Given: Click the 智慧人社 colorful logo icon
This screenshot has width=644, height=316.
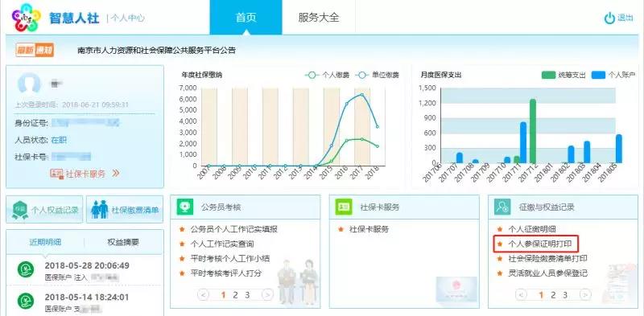Looking at the screenshot, I should click(x=26, y=18).
